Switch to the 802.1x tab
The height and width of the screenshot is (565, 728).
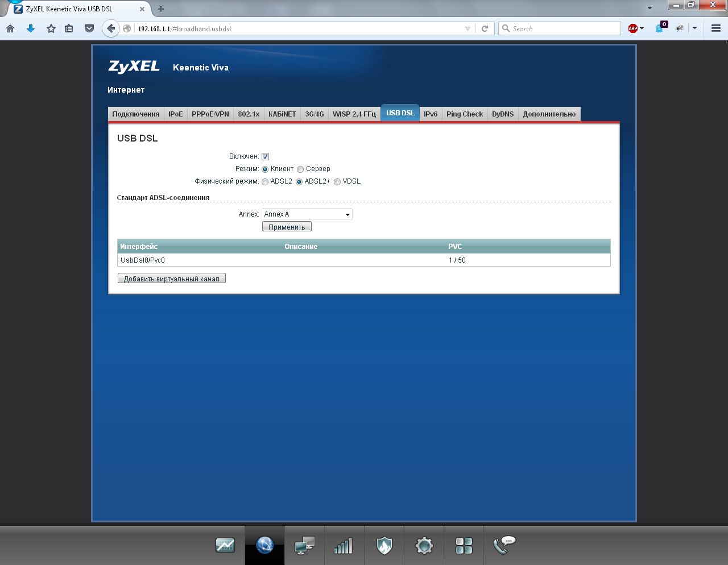coord(249,114)
